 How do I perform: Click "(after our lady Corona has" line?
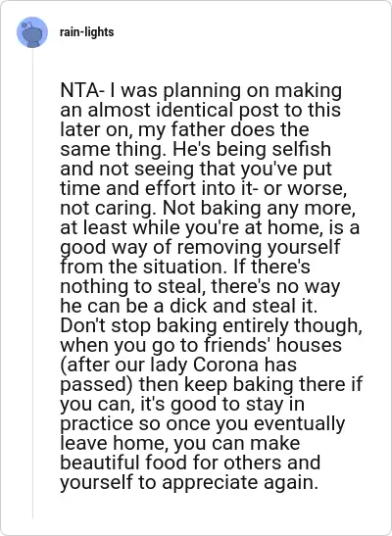pyautogui.click(x=178, y=365)
